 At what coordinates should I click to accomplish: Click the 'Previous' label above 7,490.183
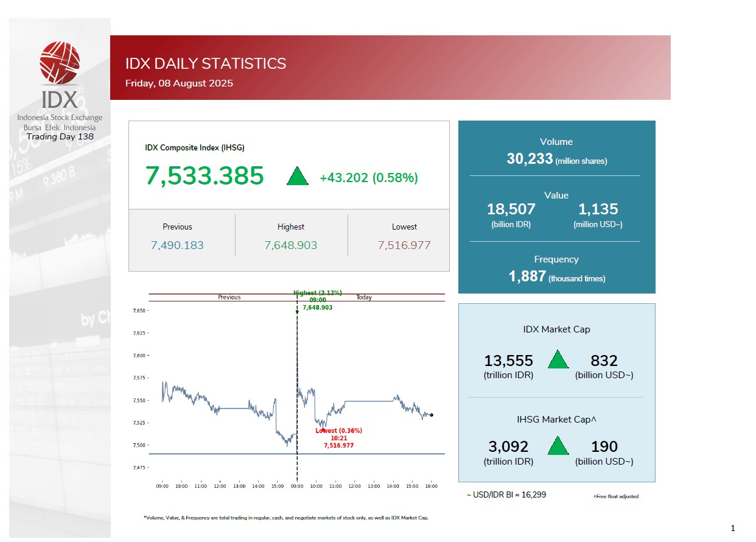point(177,227)
